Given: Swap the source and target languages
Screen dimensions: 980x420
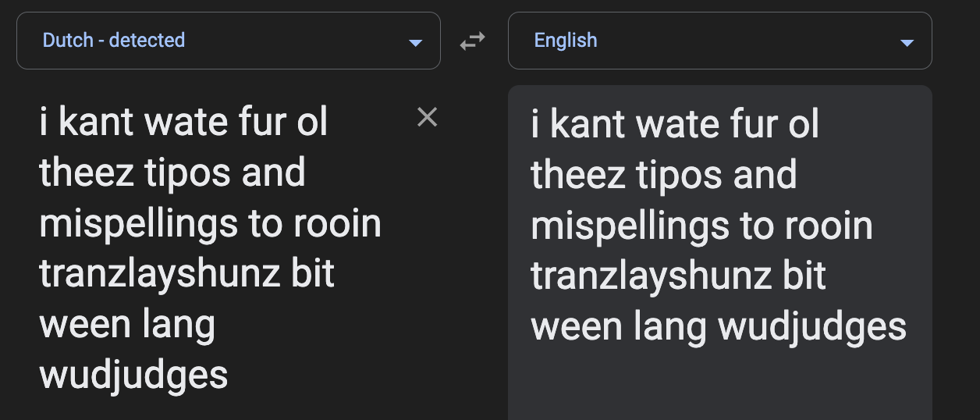Looking at the screenshot, I should click(x=472, y=41).
